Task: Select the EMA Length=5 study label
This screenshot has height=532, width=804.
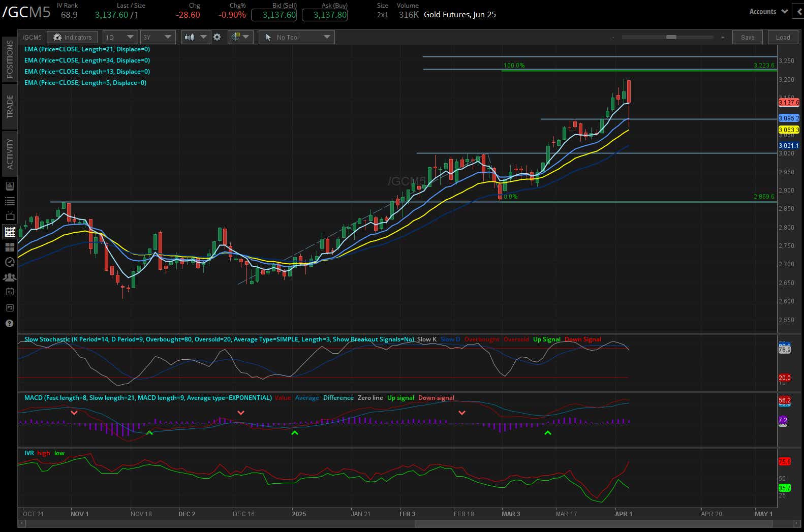Action: point(85,83)
